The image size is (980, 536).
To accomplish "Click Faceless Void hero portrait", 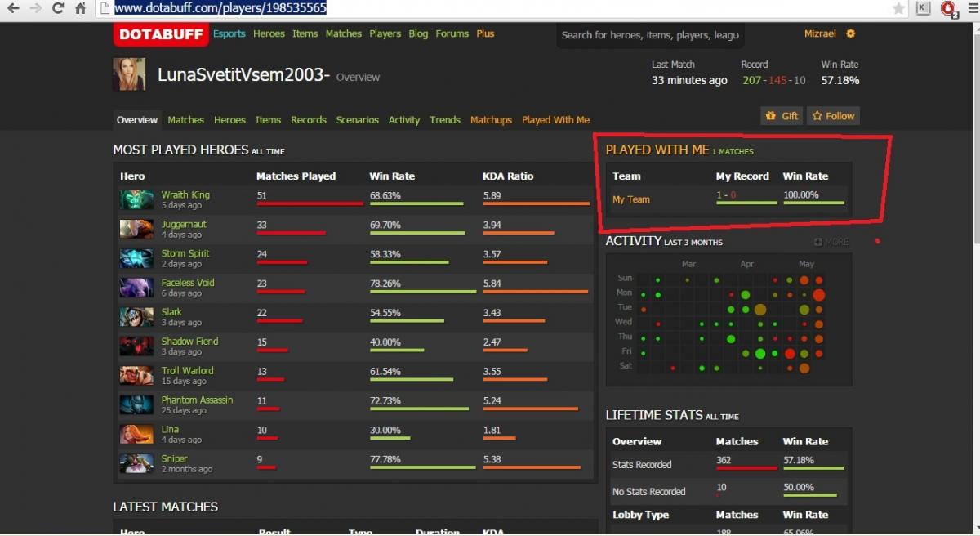I will click(x=136, y=288).
